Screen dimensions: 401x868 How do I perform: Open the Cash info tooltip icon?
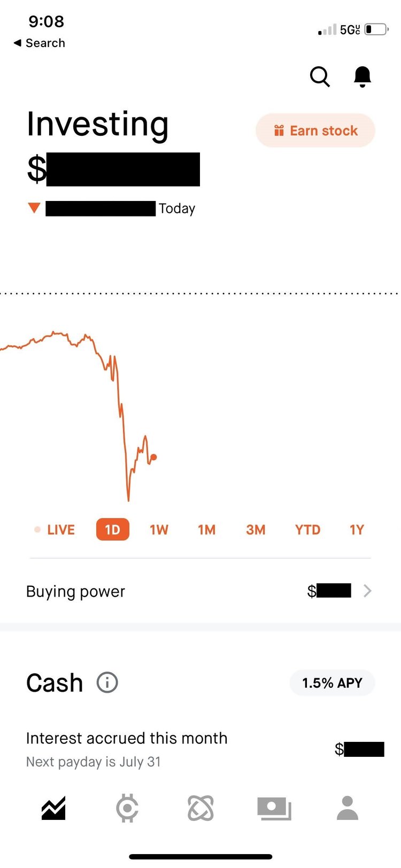pos(106,683)
